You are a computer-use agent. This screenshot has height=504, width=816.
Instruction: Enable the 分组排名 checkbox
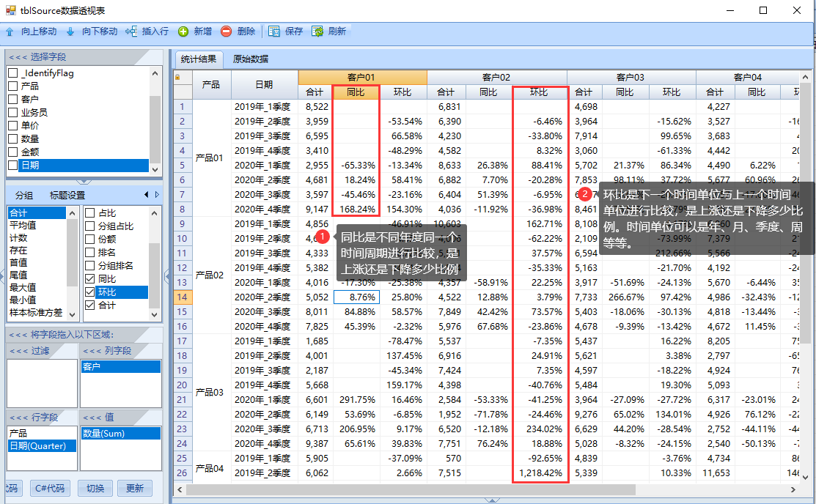(90, 266)
